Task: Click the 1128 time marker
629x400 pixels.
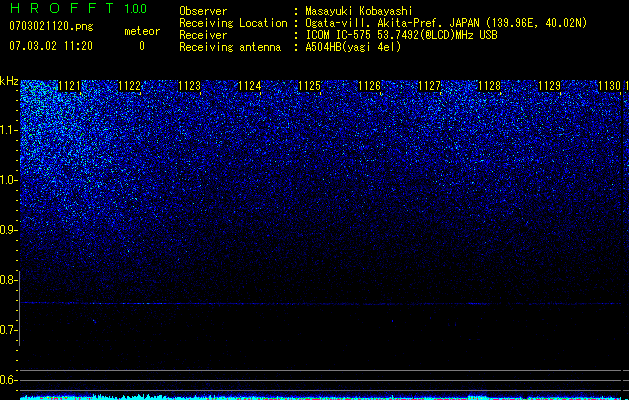Action: click(490, 86)
